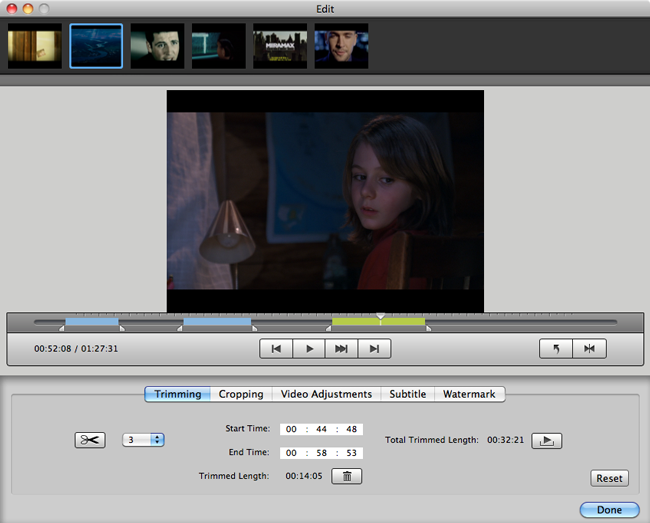650x523 pixels.
Task: Select the highlighted blue aerial thumbnail
Action: (x=96, y=46)
